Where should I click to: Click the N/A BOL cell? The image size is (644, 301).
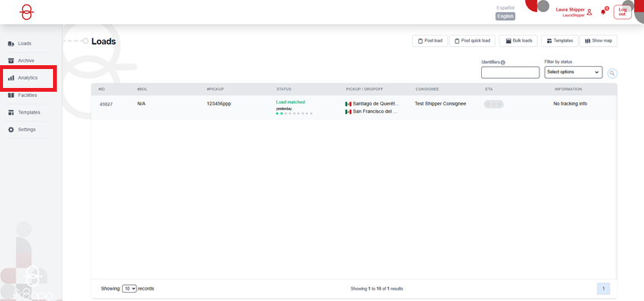[x=141, y=104]
